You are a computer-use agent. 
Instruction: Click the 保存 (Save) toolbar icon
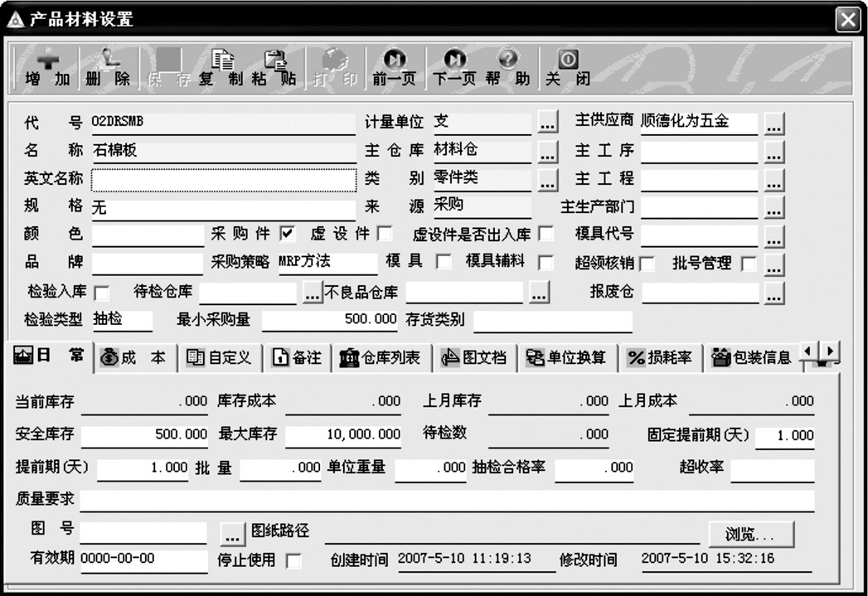coord(169,69)
